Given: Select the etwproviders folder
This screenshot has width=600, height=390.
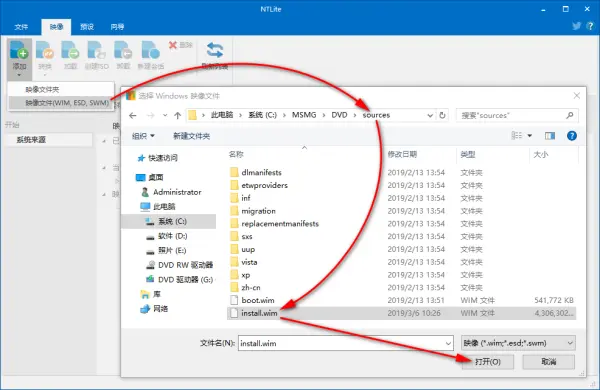Looking at the screenshot, I should coord(264,185).
